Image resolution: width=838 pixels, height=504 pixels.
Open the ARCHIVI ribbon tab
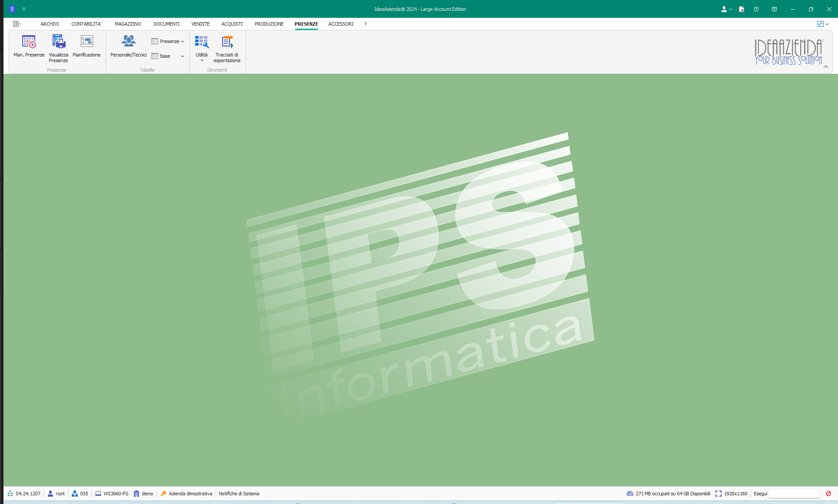[50, 24]
